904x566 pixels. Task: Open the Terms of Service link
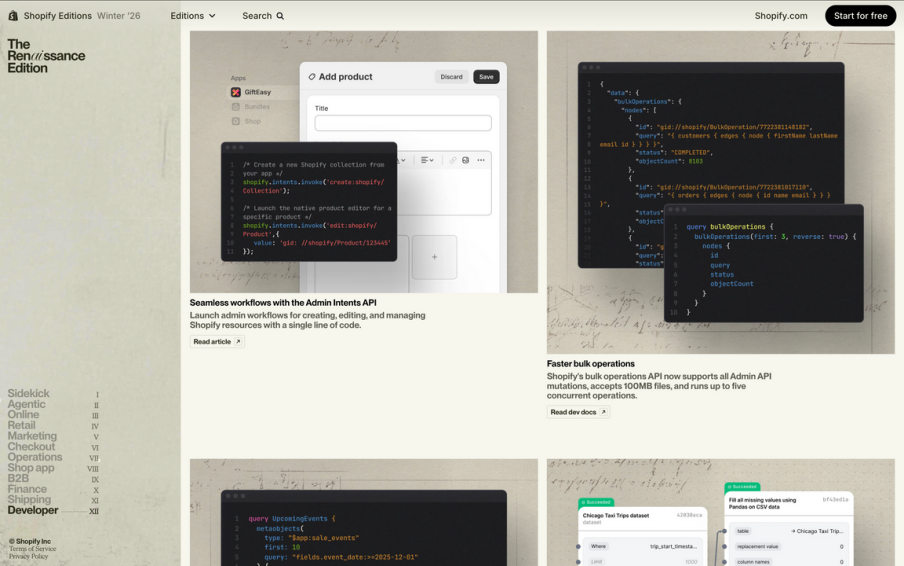tap(32, 549)
